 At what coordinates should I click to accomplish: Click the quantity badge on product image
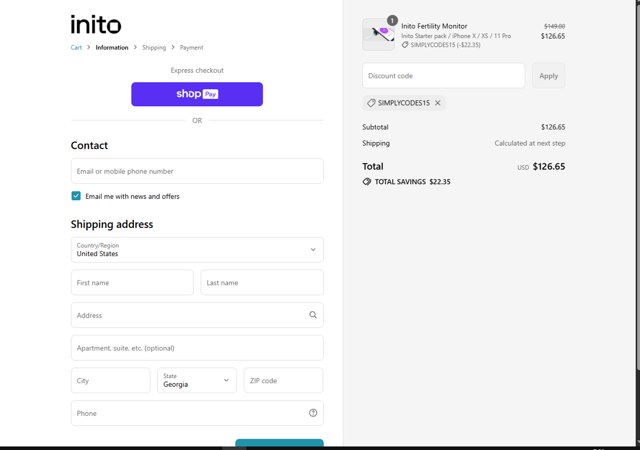point(392,20)
